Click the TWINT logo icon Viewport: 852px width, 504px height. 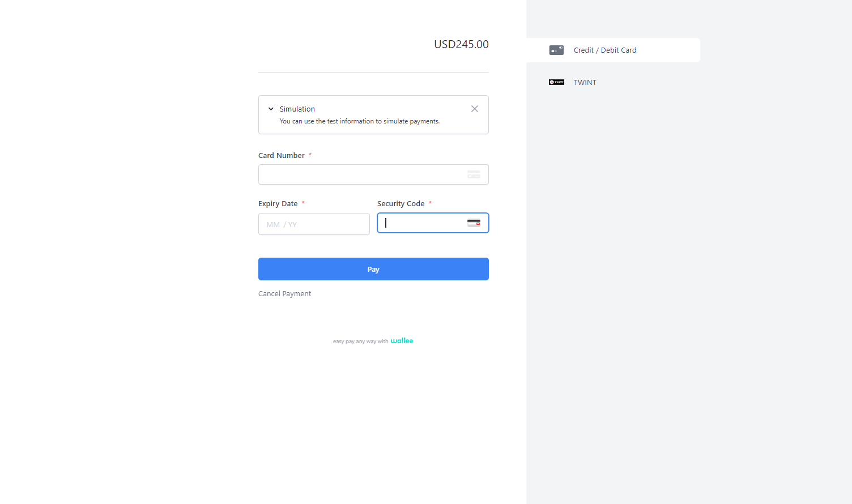click(x=556, y=82)
